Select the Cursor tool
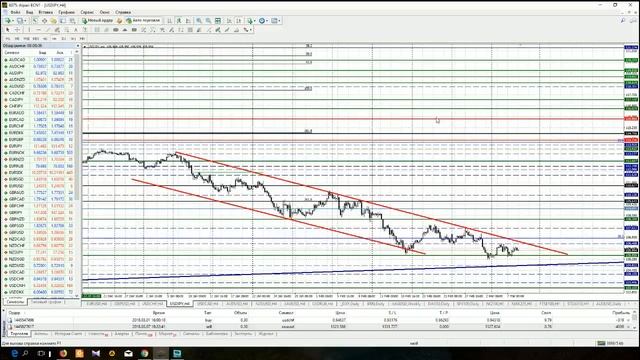Screen dimensions: 640x360 (x=7, y=29)
